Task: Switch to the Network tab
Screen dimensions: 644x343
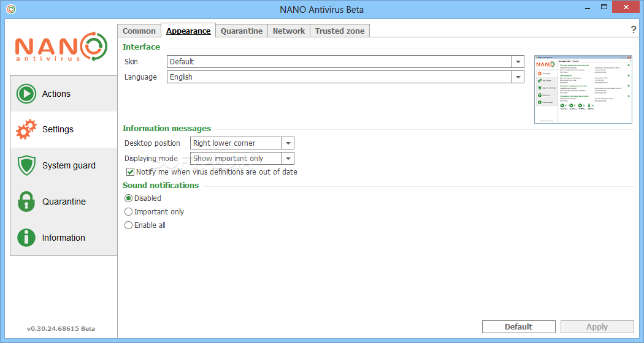Action: [289, 31]
